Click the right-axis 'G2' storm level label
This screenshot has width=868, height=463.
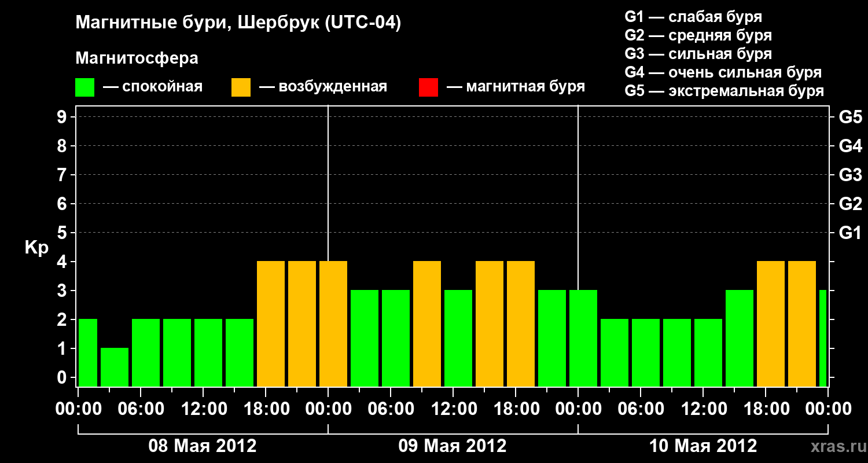[850, 204]
